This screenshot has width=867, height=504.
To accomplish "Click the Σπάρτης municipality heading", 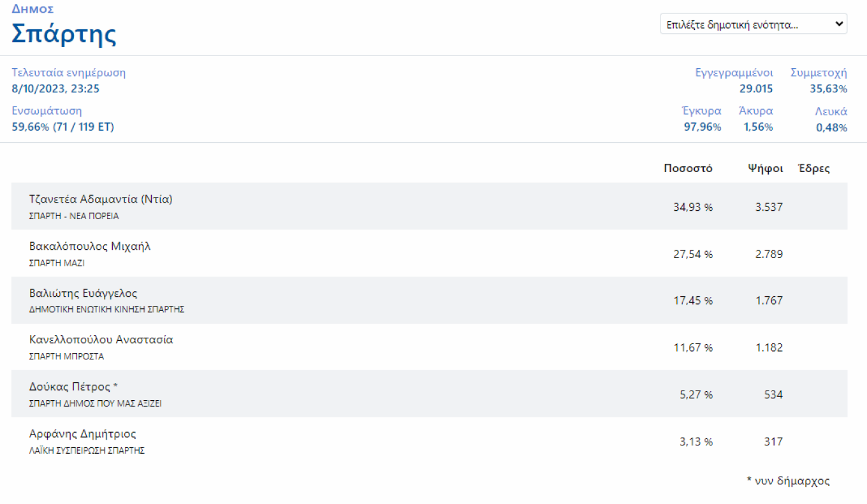I will coord(64,34).
